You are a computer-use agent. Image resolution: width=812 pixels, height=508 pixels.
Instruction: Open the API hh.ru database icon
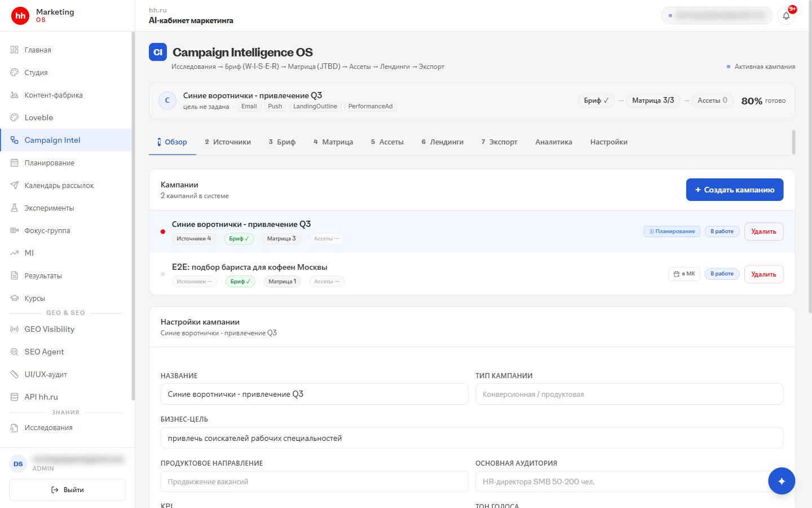pos(15,397)
